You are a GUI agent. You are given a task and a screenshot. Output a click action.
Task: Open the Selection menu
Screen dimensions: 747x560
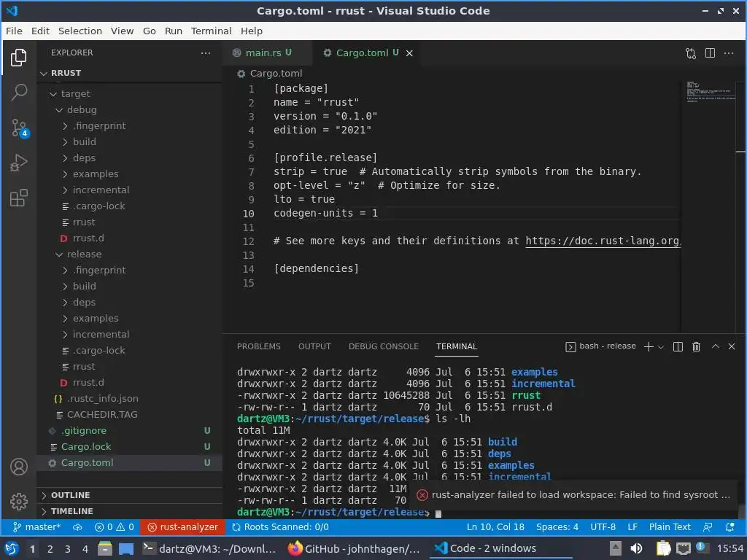pyautogui.click(x=80, y=31)
